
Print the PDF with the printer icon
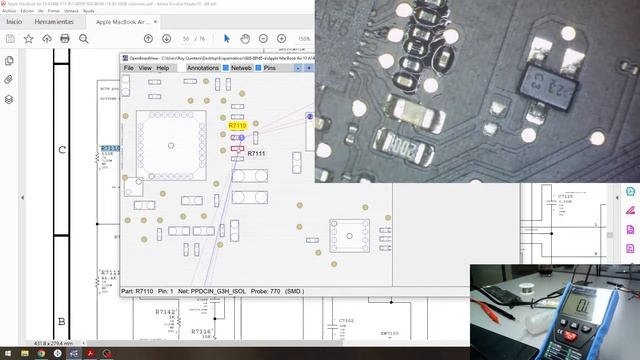coord(65,39)
